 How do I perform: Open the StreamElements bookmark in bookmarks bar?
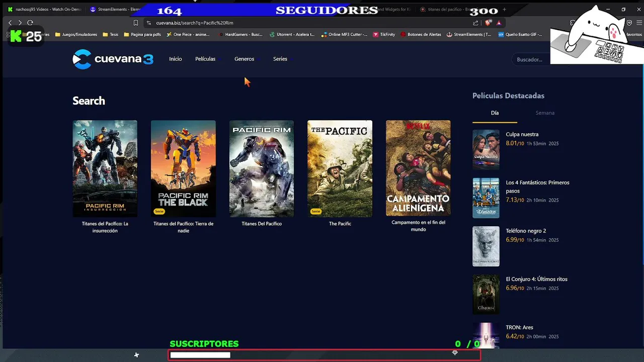click(x=468, y=35)
